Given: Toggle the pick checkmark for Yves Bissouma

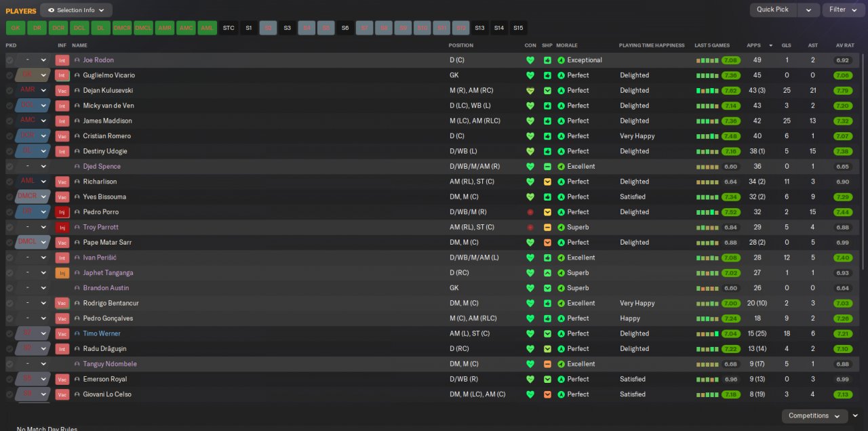Looking at the screenshot, I should click(x=9, y=197).
